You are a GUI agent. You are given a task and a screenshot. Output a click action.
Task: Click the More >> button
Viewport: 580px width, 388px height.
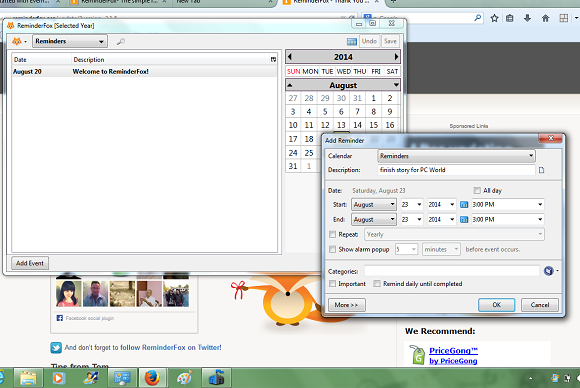[x=347, y=305]
